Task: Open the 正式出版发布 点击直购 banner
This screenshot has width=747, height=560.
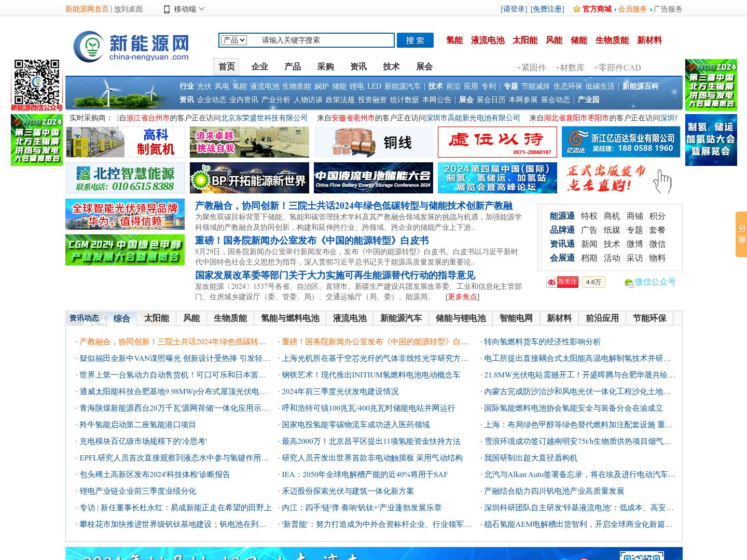Action: pos(621,178)
